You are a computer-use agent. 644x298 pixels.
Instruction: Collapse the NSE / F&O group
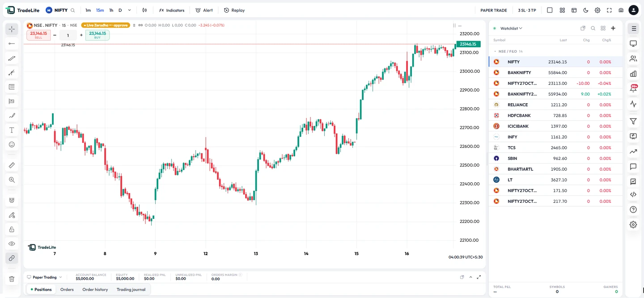(x=495, y=51)
